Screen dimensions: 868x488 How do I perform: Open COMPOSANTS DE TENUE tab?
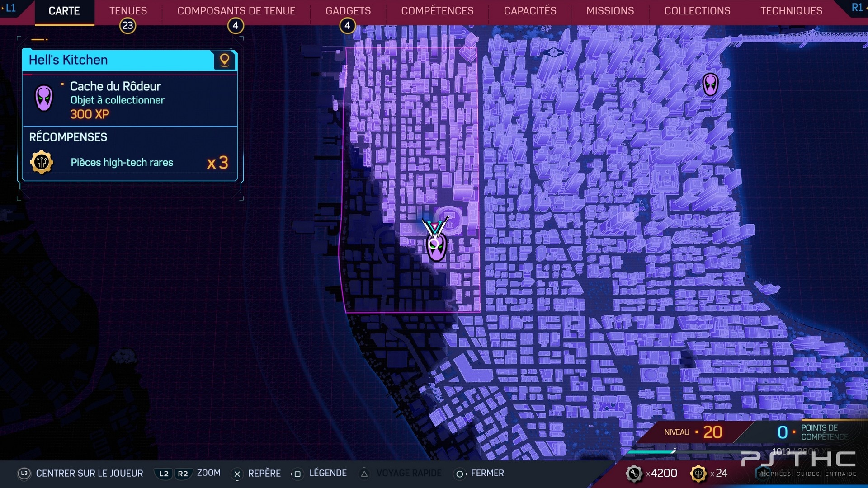pyautogui.click(x=236, y=11)
